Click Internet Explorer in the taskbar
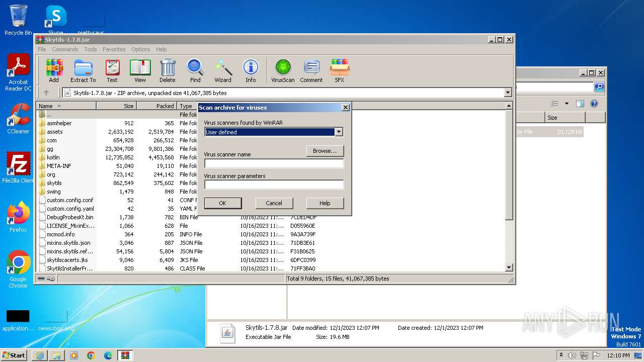 (x=40, y=355)
